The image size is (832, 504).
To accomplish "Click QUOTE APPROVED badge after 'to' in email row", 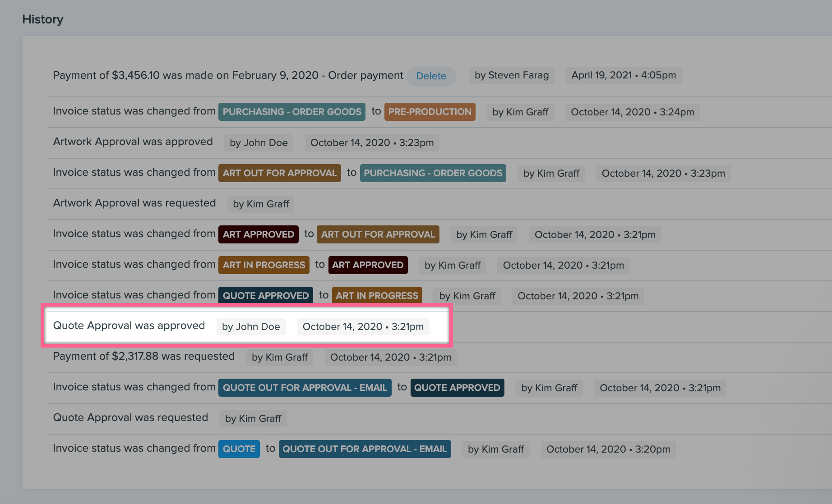I will tap(457, 388).
